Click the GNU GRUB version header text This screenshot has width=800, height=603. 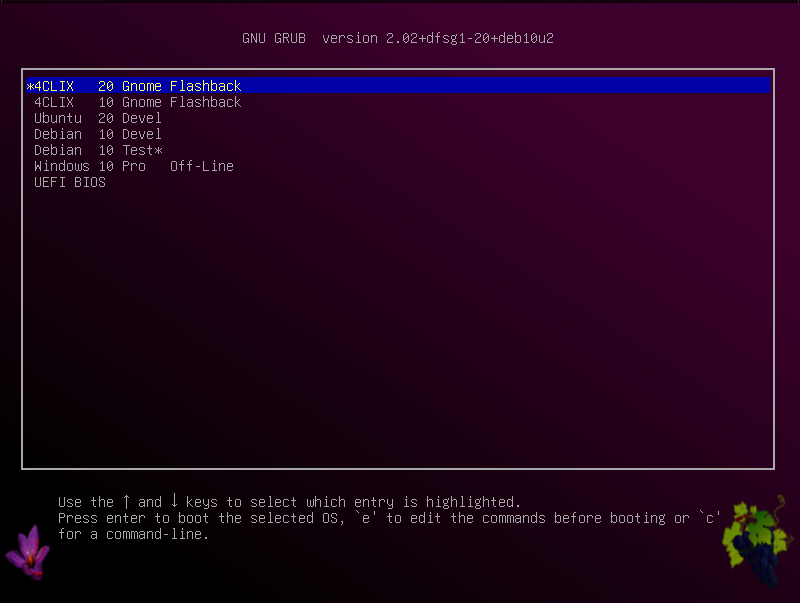pos(398,38)
